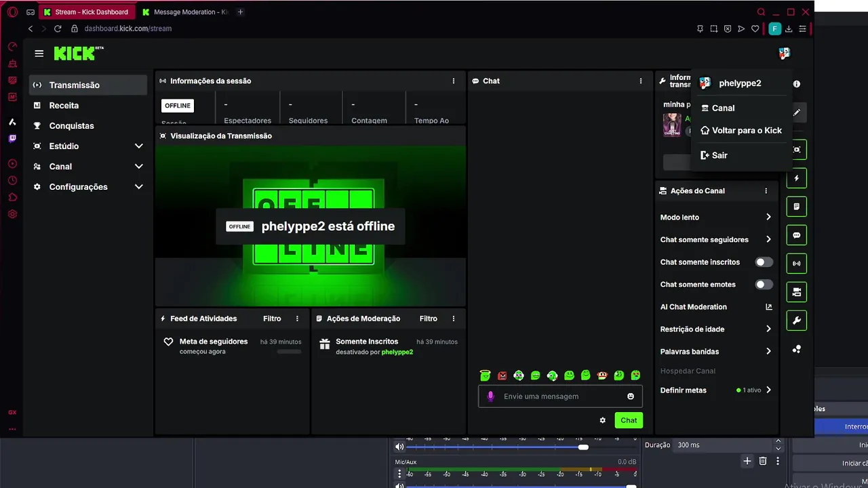Open Restrição de idade chevron

[768, 329]
